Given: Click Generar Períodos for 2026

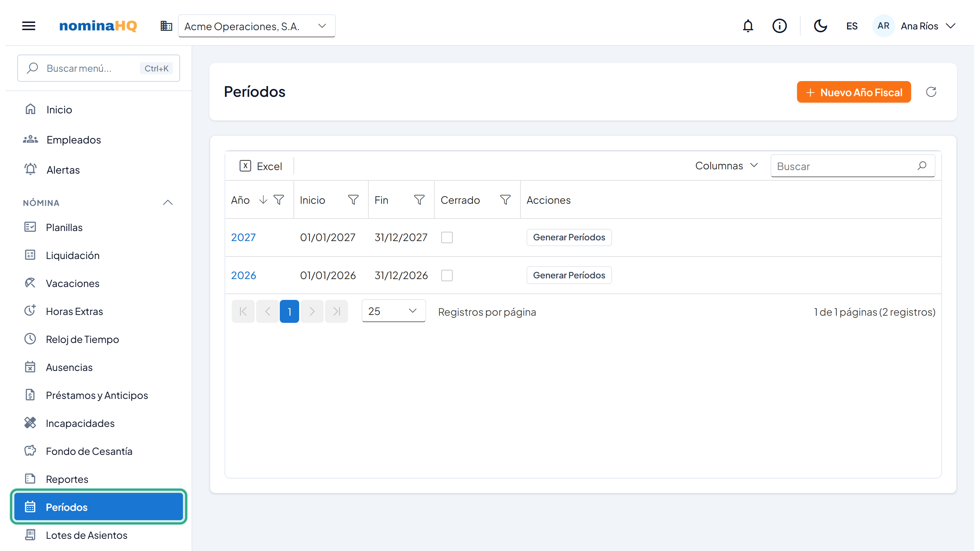Looking at the screenshot, I should tap(569, 275).
